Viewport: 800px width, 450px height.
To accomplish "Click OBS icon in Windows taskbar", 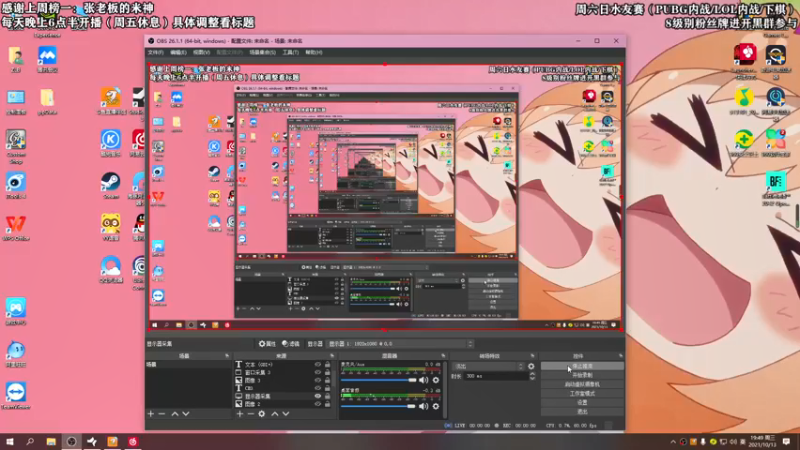I will (x=71, y=441).
